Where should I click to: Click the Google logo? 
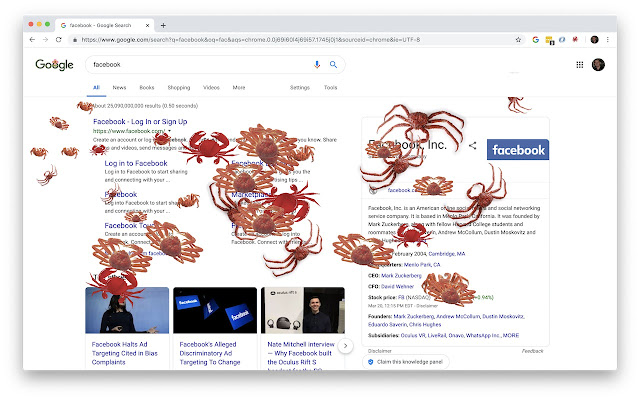coord(54,64)
